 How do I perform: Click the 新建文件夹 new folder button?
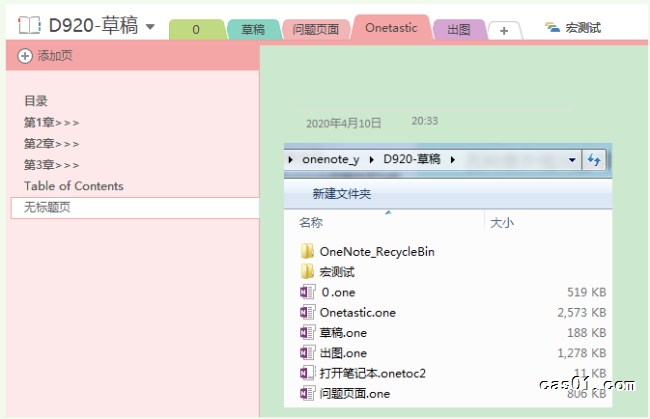pos(342,194)
